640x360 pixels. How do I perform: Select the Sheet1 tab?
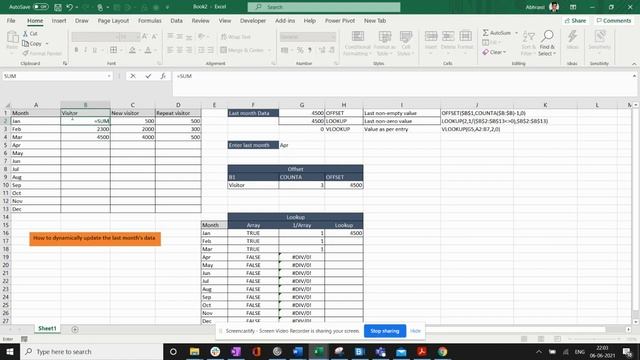pos(47,328)
